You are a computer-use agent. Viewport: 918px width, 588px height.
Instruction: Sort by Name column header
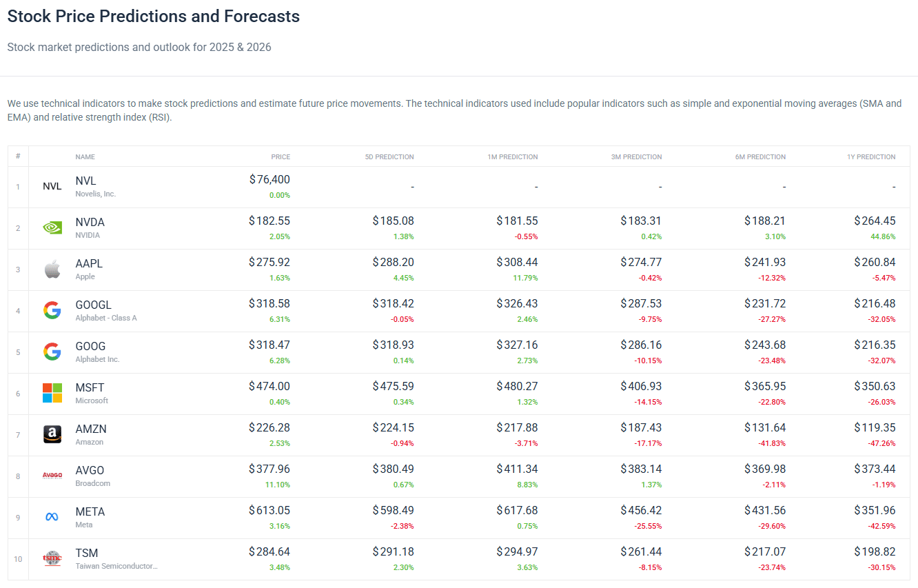pyautogui.click(x=85, y=156)
